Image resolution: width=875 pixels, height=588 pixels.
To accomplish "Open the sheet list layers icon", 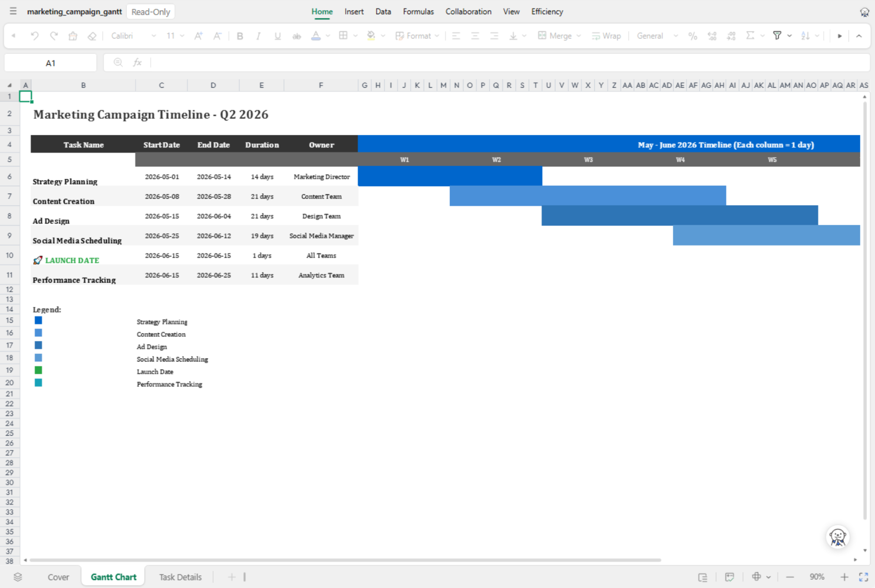I will 18,577.
